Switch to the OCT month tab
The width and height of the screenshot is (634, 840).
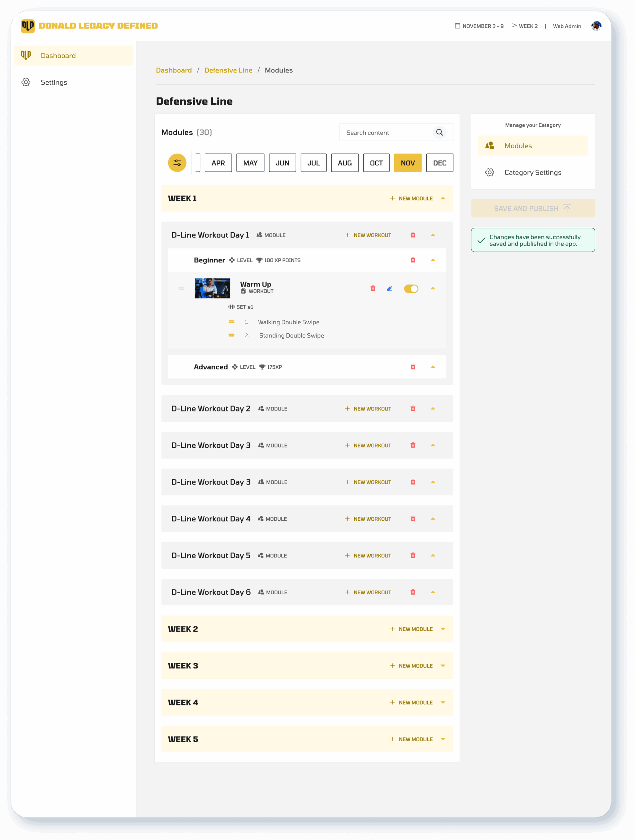coord(376,163)
